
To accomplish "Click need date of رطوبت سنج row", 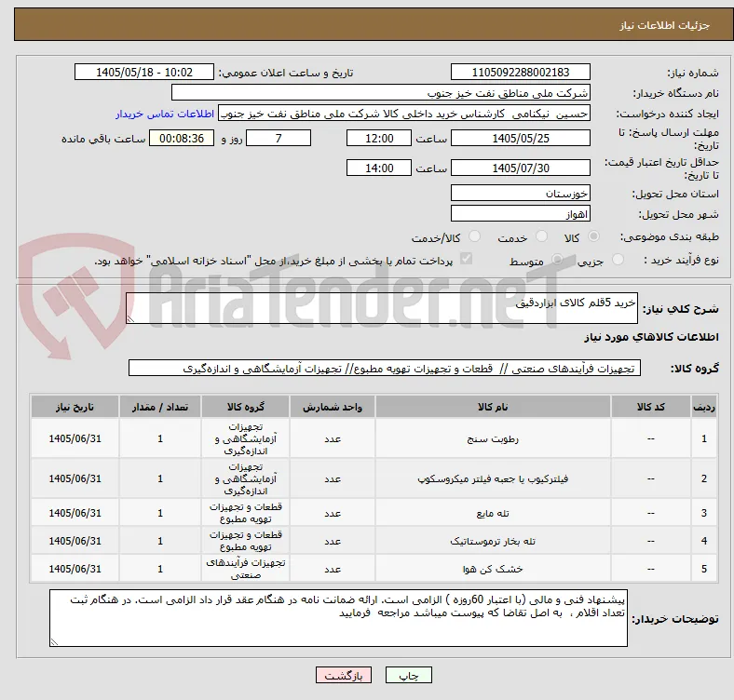I will click(75, 438).
